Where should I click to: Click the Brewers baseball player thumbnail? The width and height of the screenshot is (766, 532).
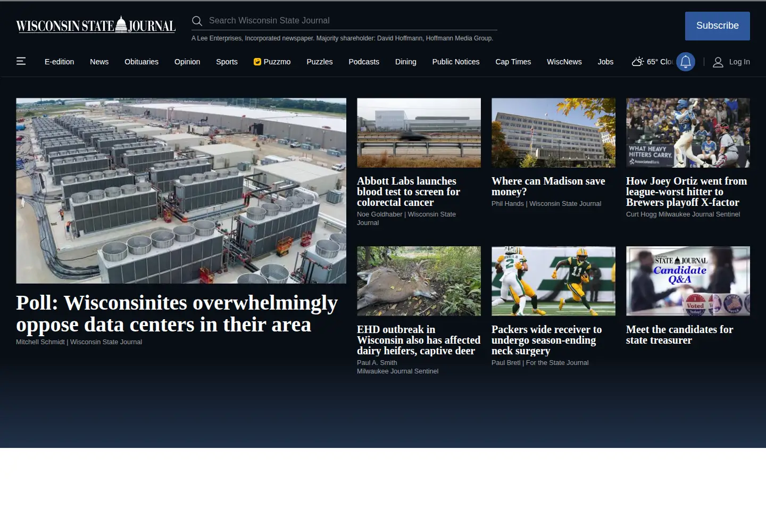tap(688, 132)
